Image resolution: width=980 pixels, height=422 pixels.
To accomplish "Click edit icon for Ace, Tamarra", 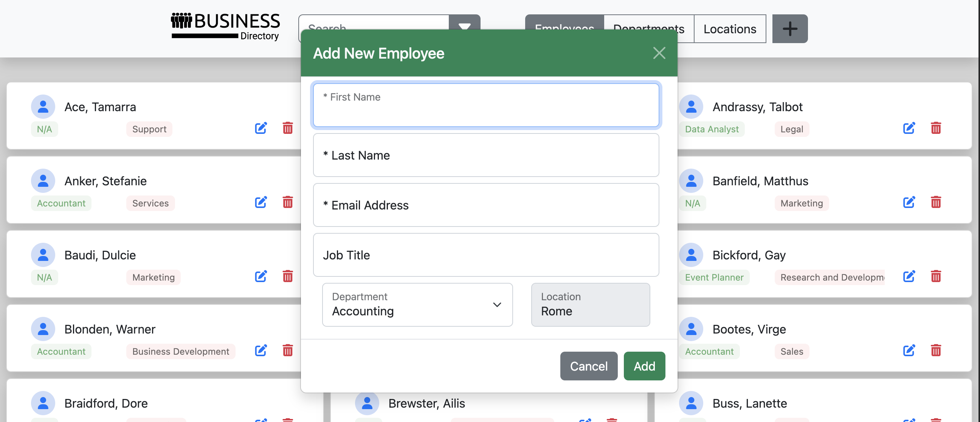I will point(261,128).
